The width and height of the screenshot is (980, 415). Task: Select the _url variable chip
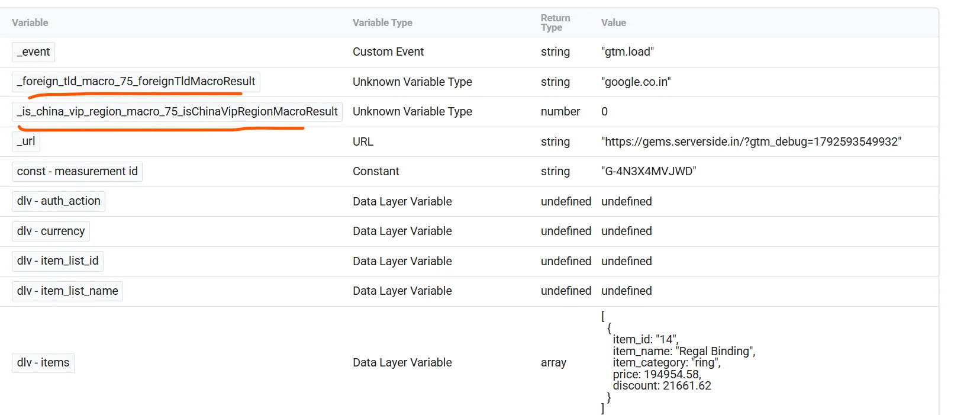(x=26, y=141)
